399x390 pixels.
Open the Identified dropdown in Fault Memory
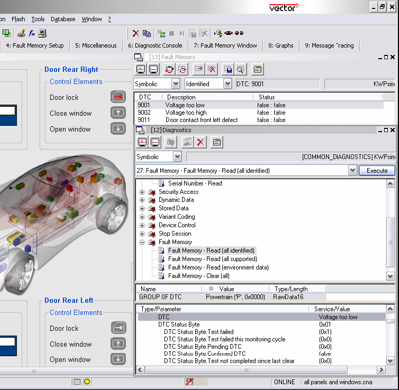227,84
